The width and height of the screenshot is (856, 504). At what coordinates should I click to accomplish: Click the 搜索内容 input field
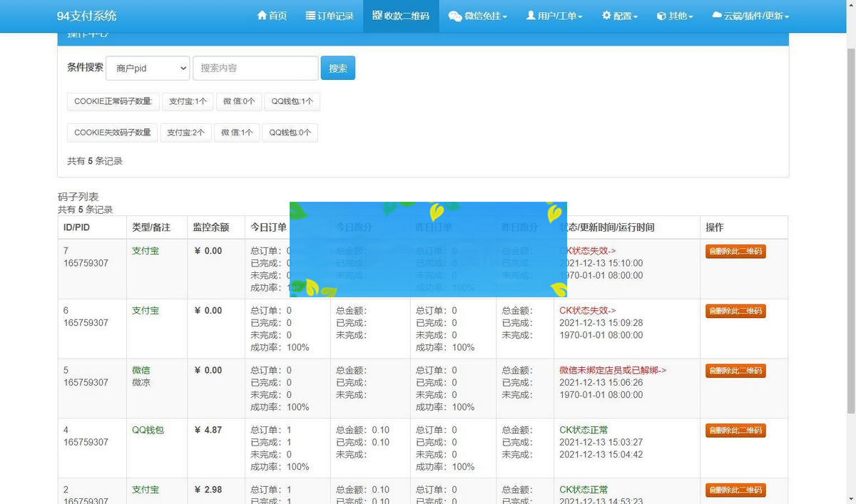pyautogui.click(x=255, y=68)
